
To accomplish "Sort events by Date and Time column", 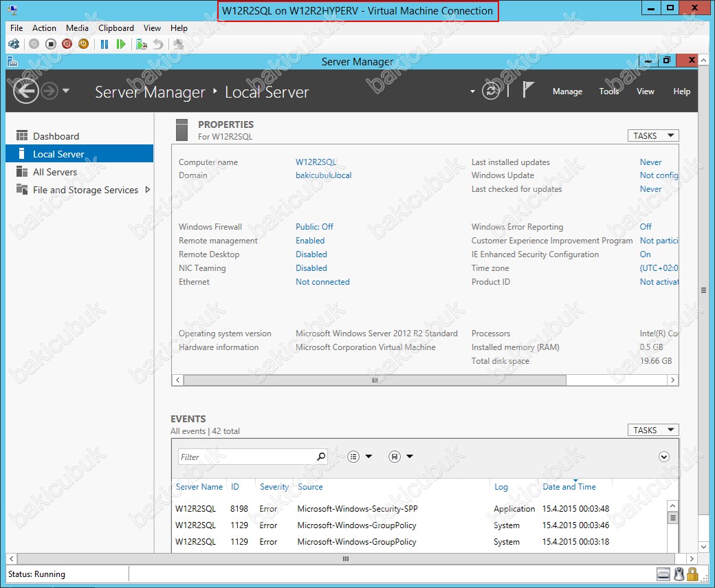I will click(x=569, y=487).
